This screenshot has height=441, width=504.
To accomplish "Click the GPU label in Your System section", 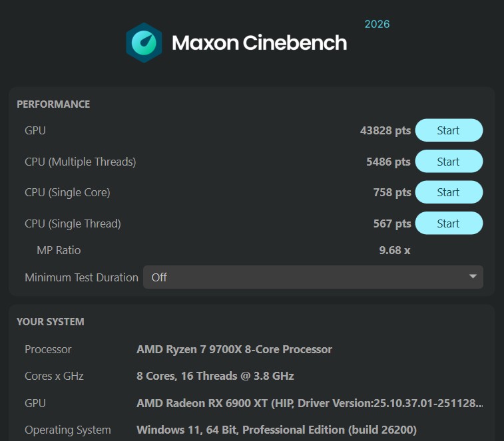I will coord(35,403).
